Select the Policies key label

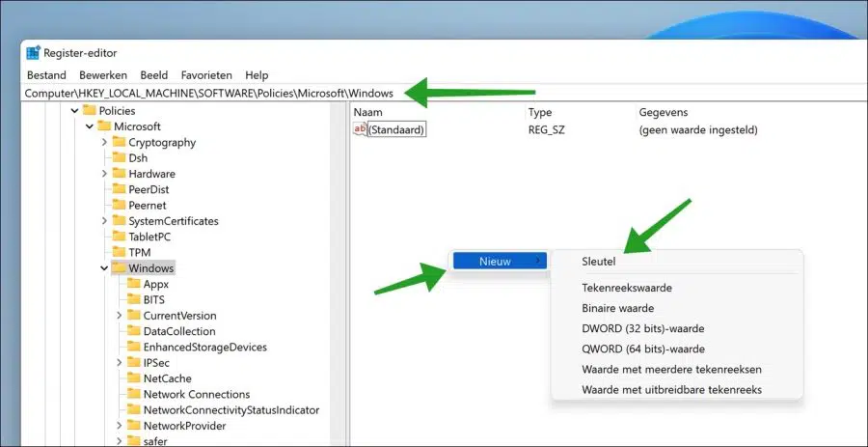click(117, 111)
